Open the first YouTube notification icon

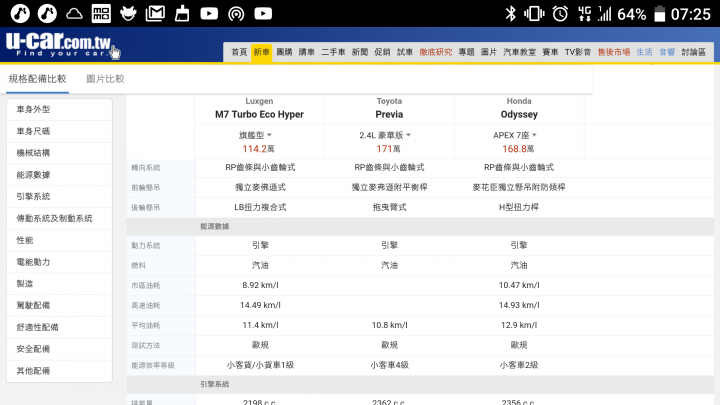coord(209,14)
